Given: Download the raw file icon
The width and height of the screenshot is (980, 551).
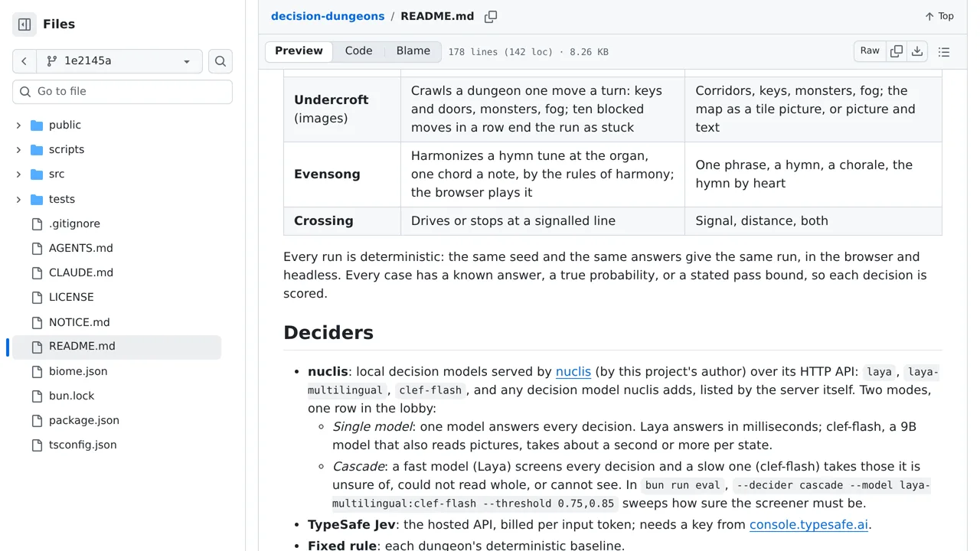Looking at the screenshot, I should [x=917, y=51].
